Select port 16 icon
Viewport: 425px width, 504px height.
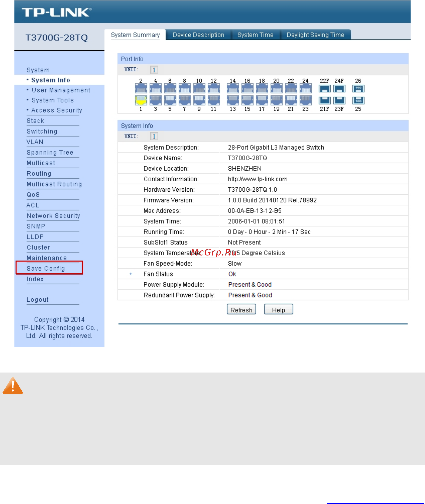pyautogui.click(x=248, y=89)
